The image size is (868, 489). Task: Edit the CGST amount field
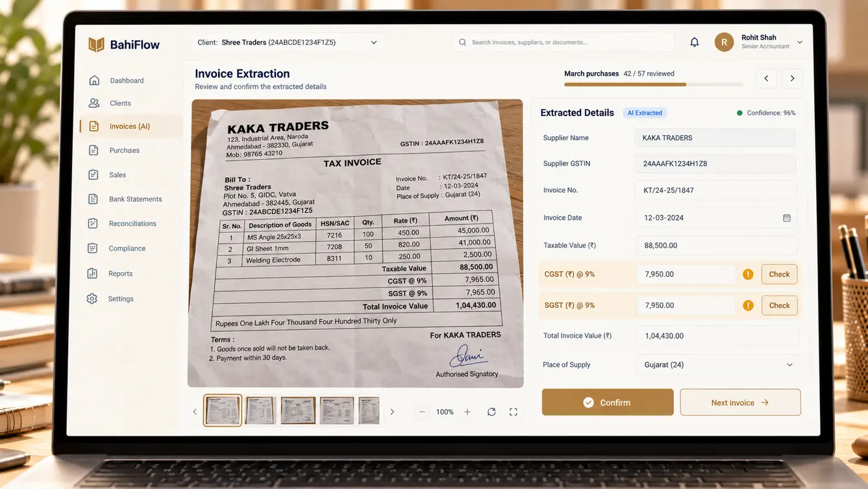[x=686, y=274]
